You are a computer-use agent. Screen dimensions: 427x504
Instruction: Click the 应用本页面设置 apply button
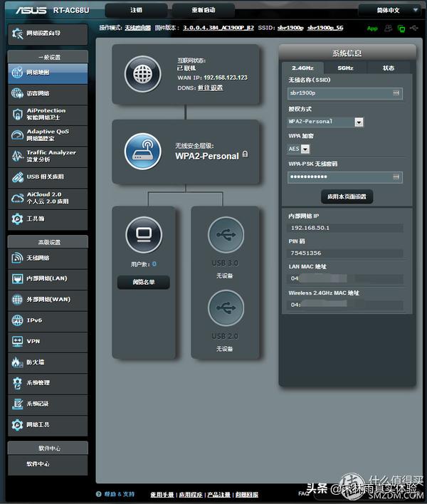click(347, 196)
